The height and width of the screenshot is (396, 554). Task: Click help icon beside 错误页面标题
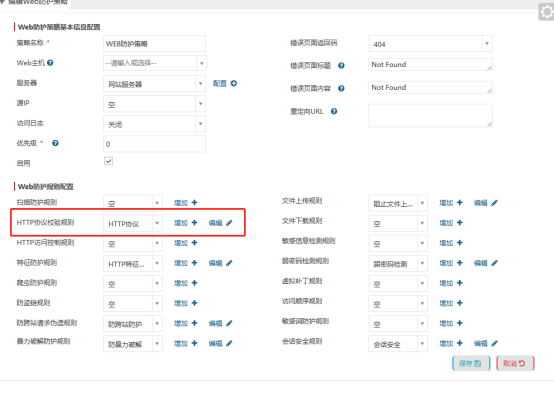(x=341, y=65)
